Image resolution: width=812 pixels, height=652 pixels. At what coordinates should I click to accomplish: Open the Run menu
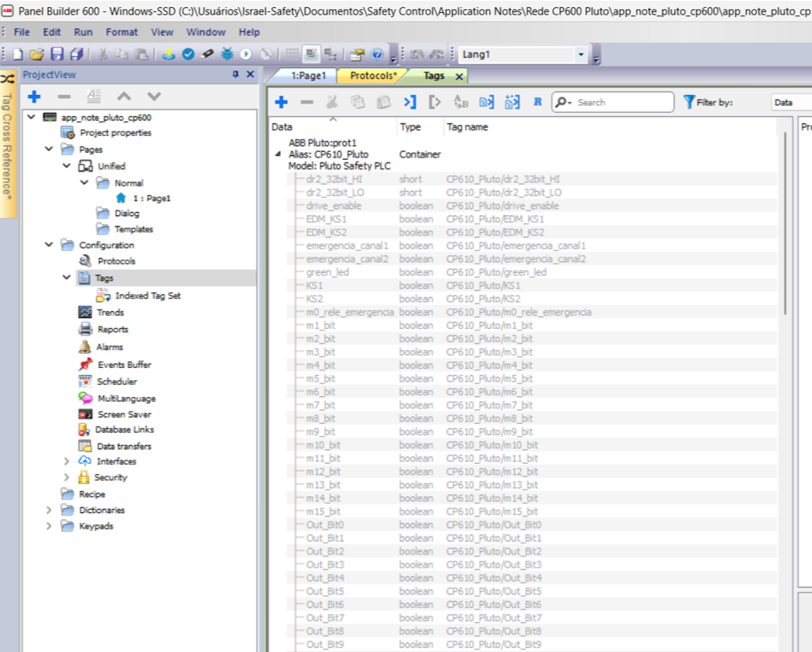pyautogui.click(x=84, y=32)
